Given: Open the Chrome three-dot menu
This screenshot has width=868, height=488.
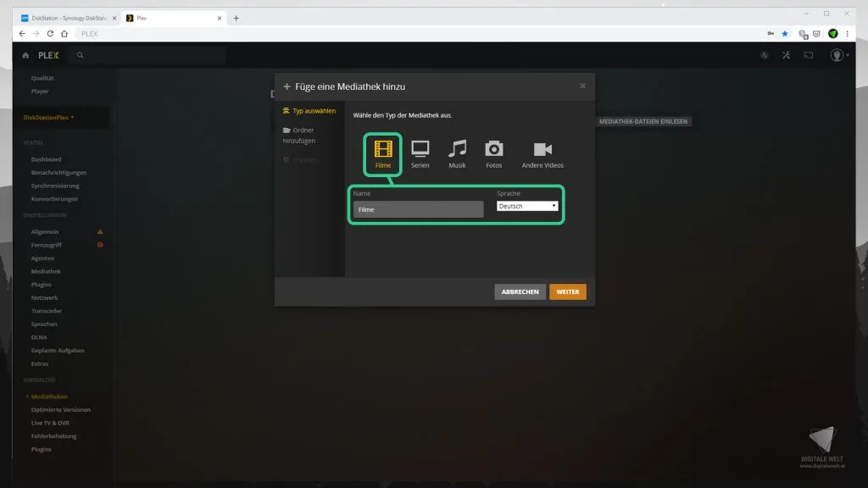Looking at the screenshot, I should tap(847, 34).
